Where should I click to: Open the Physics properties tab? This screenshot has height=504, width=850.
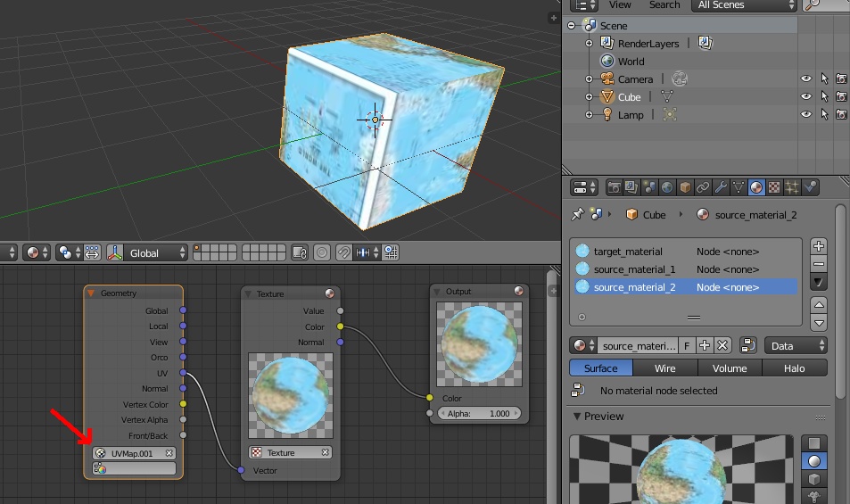810,187
